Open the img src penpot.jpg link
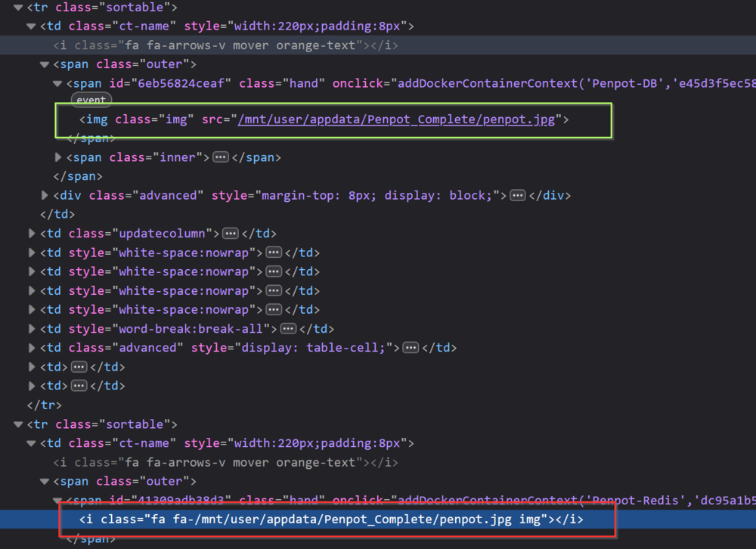The height and width of the screenshot is (549, 756). 396,119
